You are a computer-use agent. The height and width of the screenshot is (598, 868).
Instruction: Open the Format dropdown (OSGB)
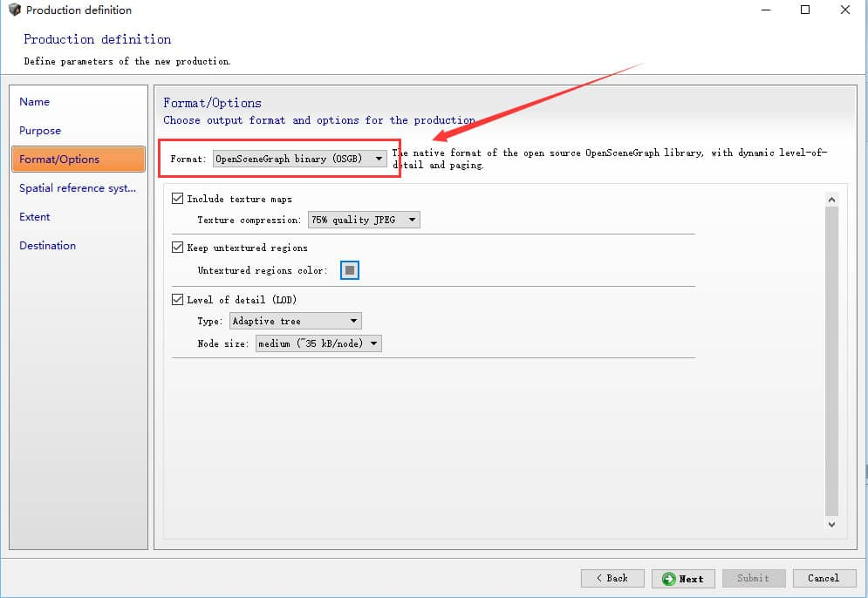299,159
